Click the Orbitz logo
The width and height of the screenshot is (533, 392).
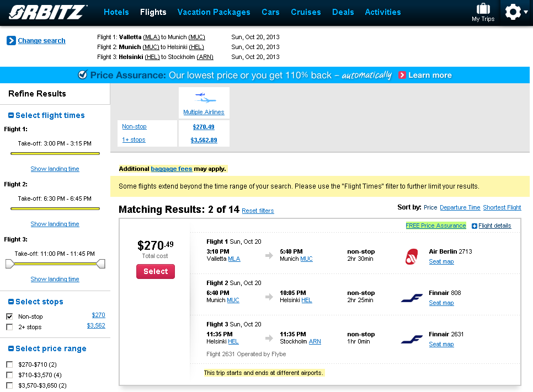(x=48, y=12)
